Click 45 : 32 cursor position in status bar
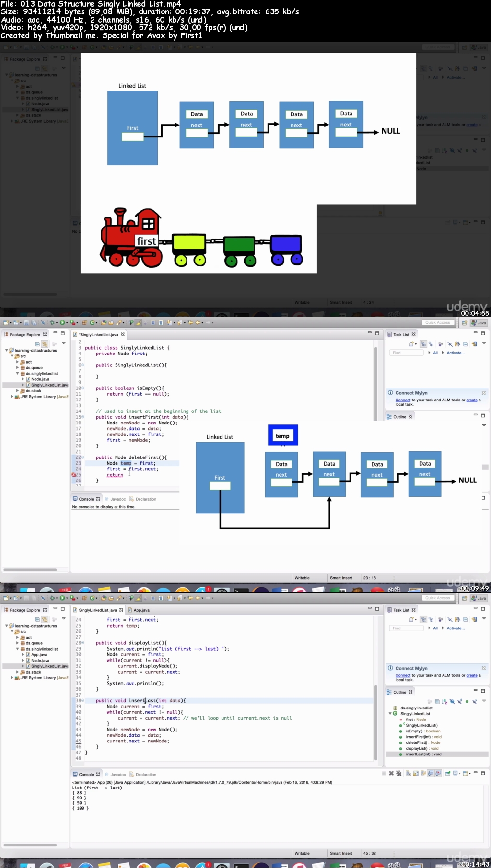Viewport: 491px width, 868px height. tap(370, 853)
